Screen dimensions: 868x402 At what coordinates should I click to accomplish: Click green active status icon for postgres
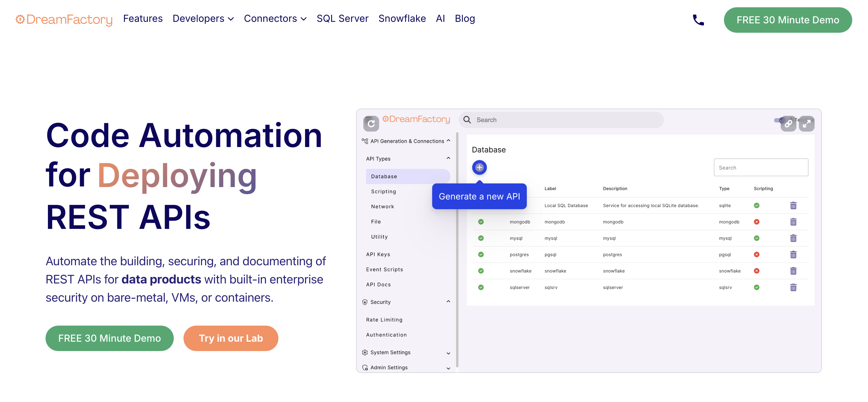[481, 254]
